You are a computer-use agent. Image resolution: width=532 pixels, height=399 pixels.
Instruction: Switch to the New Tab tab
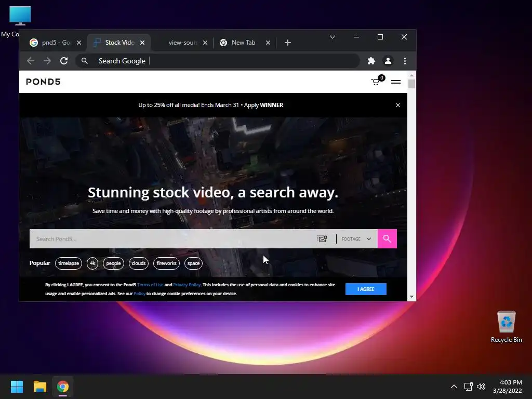(x=243, y=43)
